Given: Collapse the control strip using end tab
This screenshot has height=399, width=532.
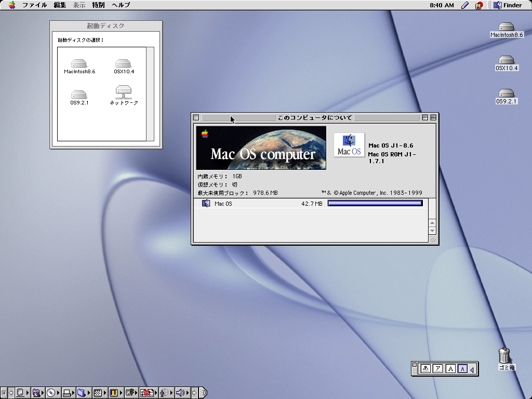Looking at the screenshot, I should (203, 393).
